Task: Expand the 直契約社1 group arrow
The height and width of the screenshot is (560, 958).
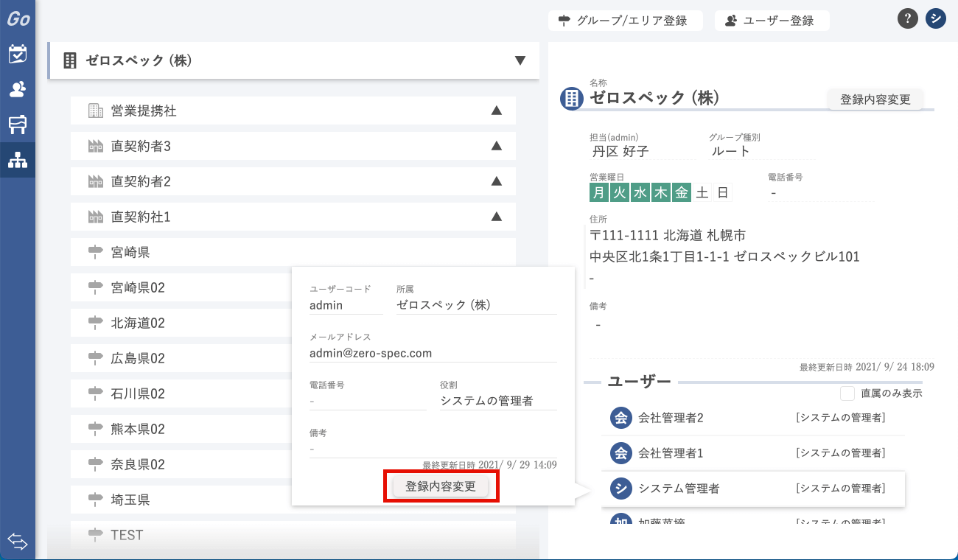Action: point(497,217)
